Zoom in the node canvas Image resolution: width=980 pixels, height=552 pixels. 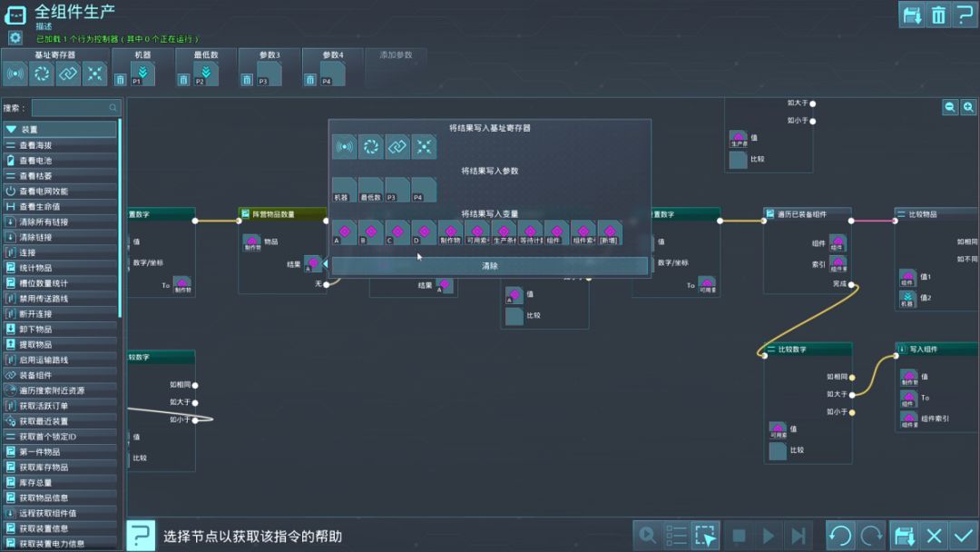[x=968, y=107]
